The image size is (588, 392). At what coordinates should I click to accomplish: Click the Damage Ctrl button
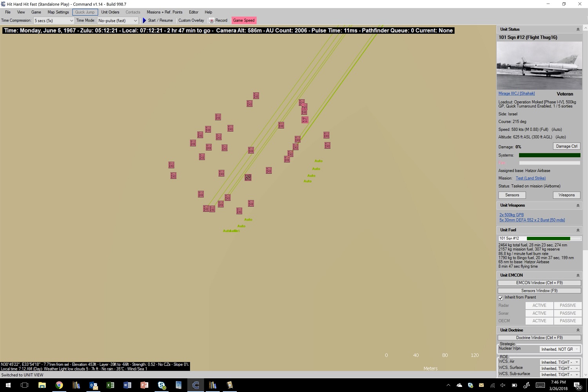coord(566,146)
